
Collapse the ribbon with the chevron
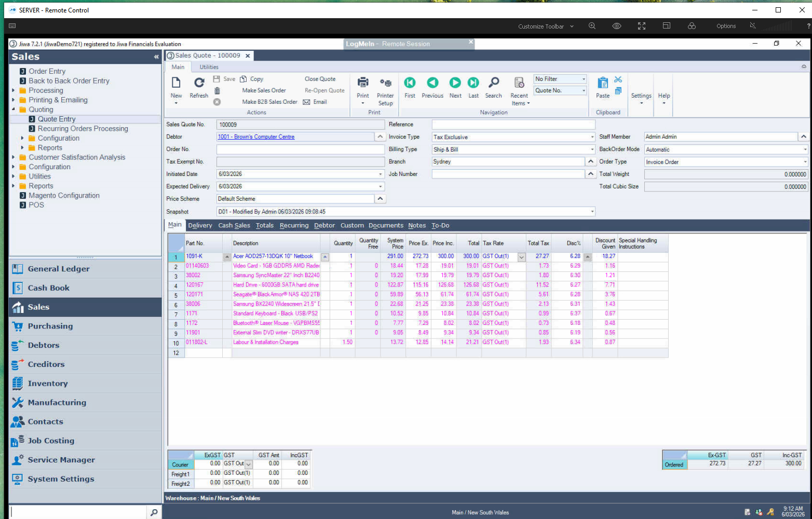click(804, 67)
